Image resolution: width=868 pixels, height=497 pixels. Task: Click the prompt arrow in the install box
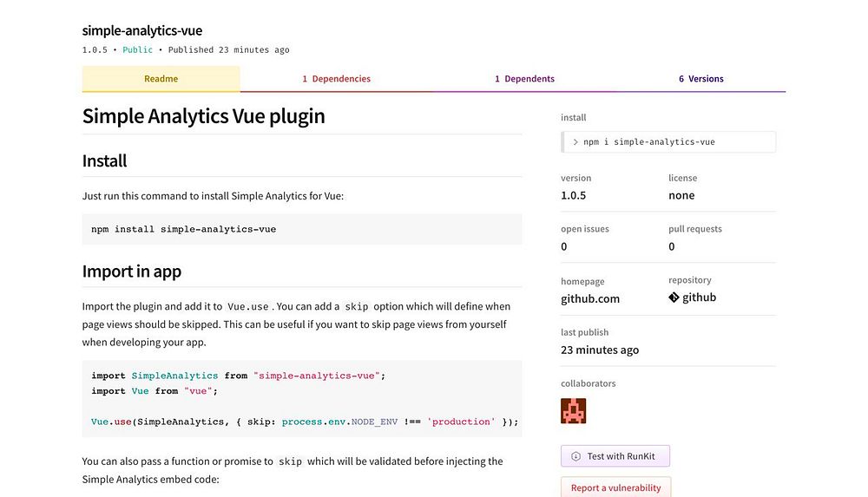(575, 142)
